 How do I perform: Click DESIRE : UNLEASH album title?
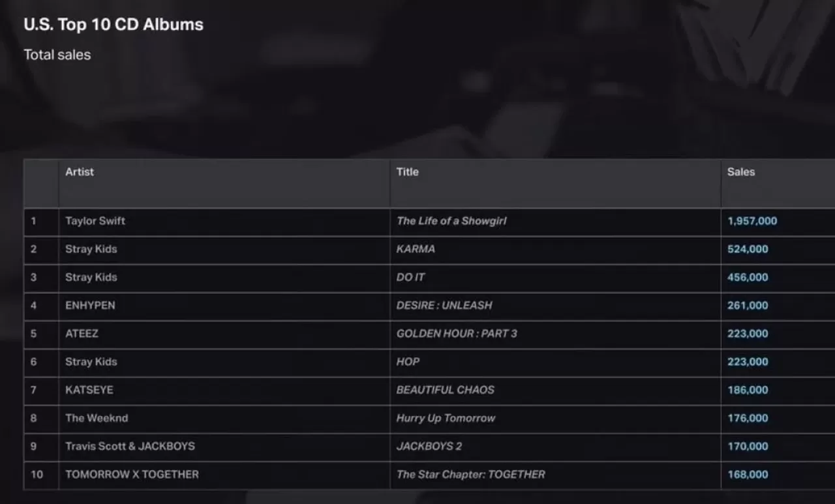(x=444, y=305)
